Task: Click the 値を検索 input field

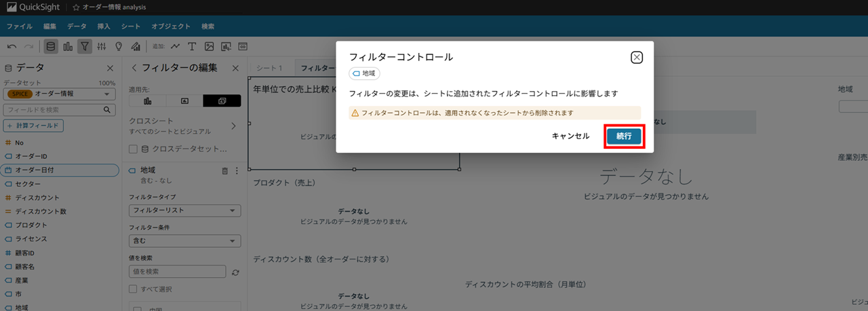Action: click(x=177, y=272)
